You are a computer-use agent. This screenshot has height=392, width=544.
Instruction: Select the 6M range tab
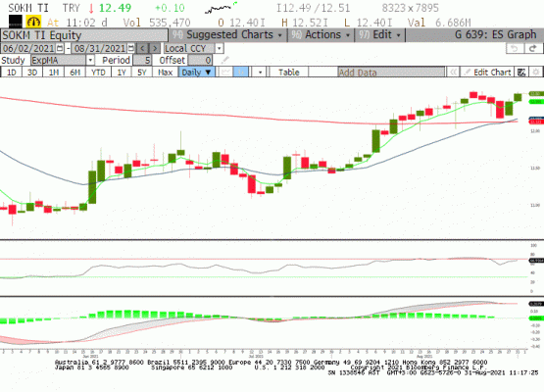click(x=74, y=73)
